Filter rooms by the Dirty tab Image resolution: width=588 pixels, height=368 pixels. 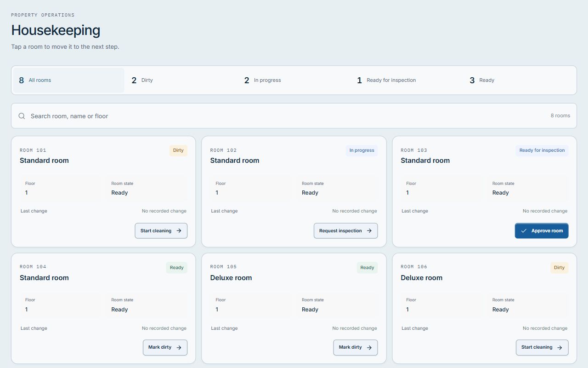tap(181, 80)
